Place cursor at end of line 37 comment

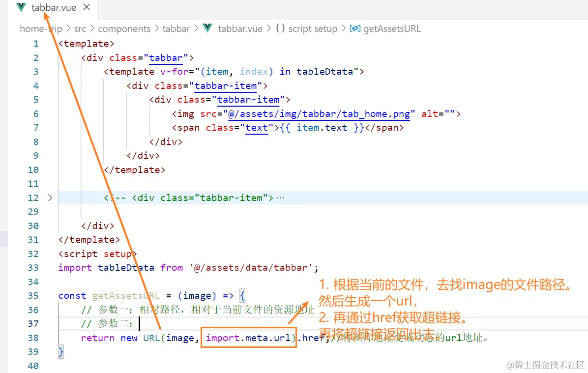pyautogui.click(x=139, y=323)
